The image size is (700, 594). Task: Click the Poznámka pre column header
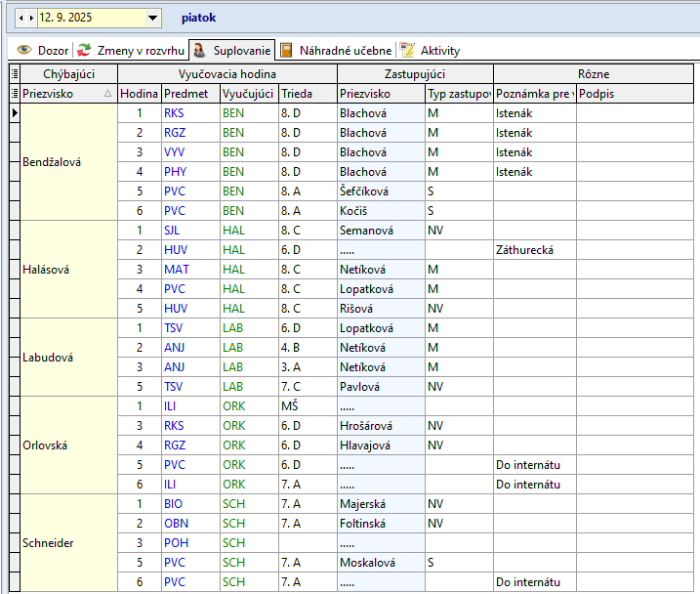tap(535, 94)
